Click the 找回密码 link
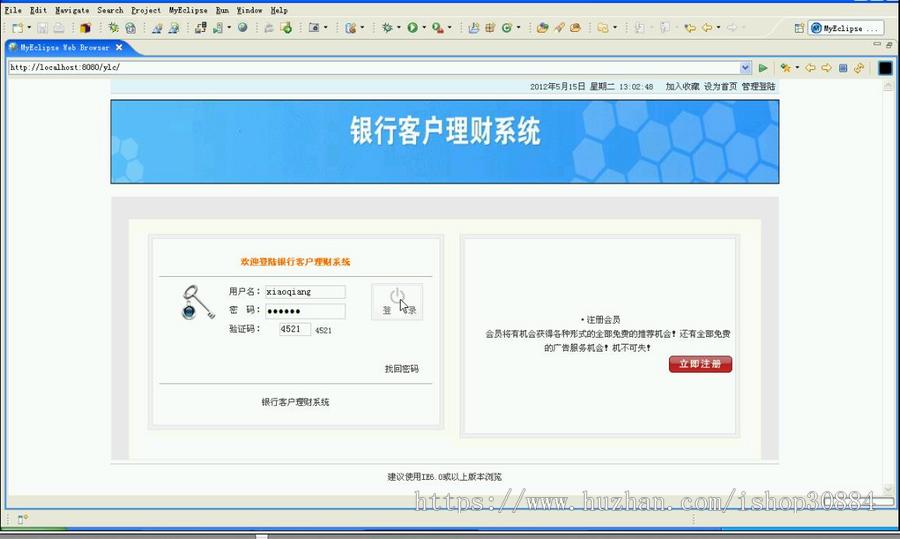900x539 pixels. click(401, 369)
